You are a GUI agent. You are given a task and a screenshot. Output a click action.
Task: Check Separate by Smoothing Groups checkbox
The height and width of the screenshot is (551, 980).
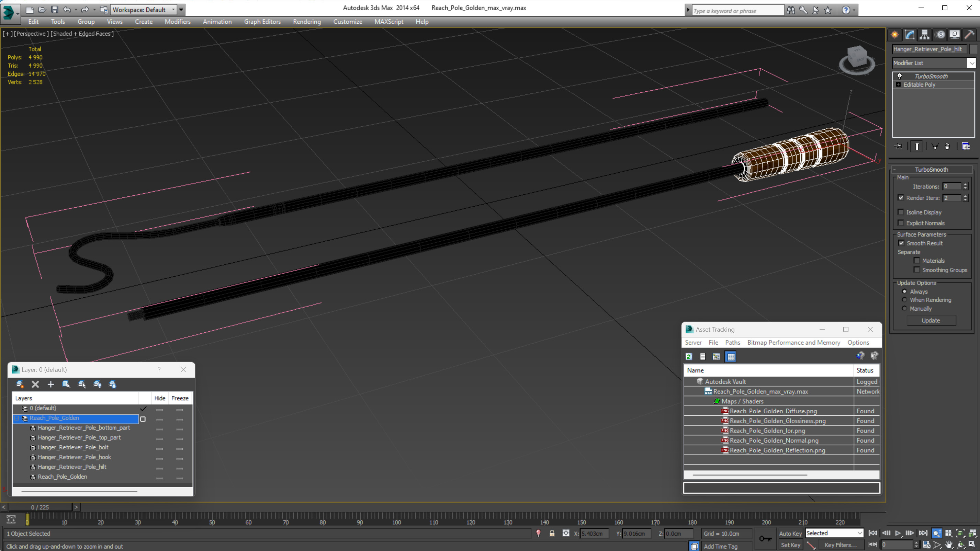[917, 269]
